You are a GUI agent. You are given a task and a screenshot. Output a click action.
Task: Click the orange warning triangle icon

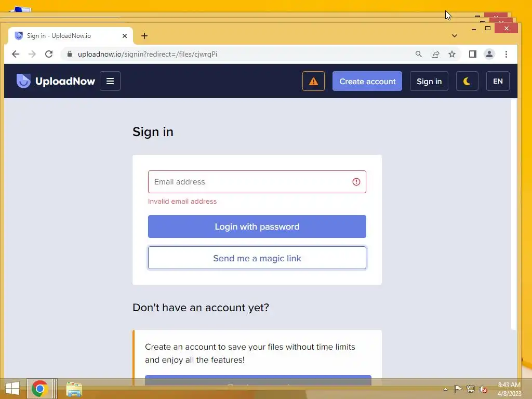coord(313,81)
